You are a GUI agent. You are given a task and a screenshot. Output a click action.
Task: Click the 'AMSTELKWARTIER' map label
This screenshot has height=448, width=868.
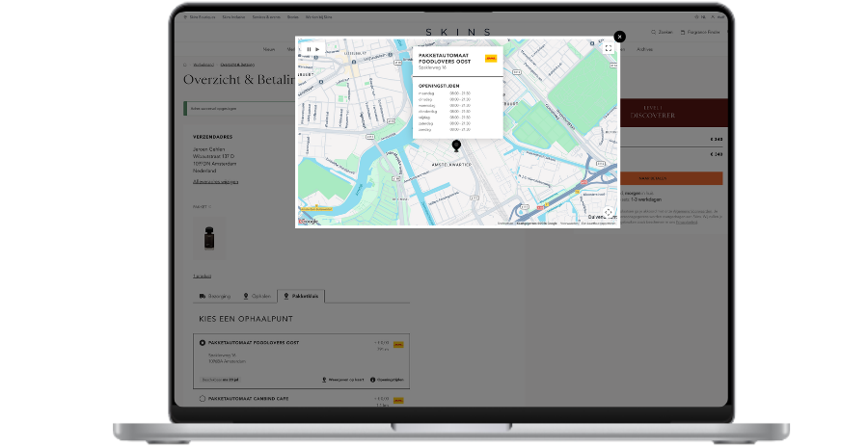(451, 165)
